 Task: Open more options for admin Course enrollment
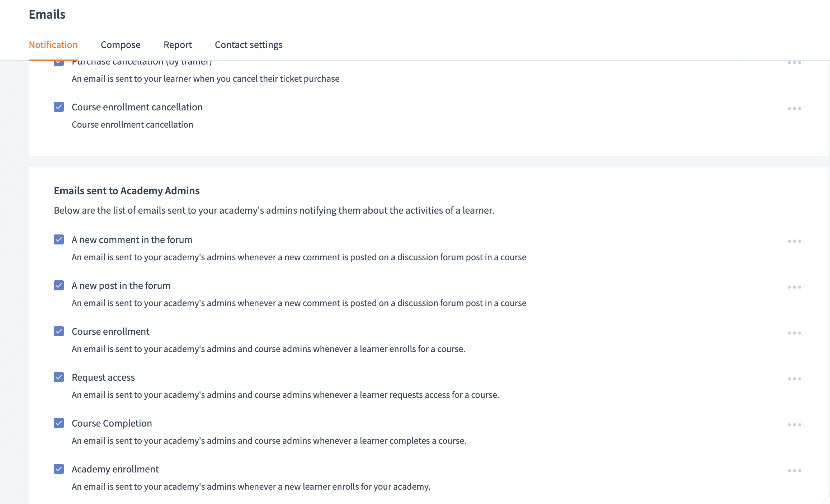click(x=794, y=333)
